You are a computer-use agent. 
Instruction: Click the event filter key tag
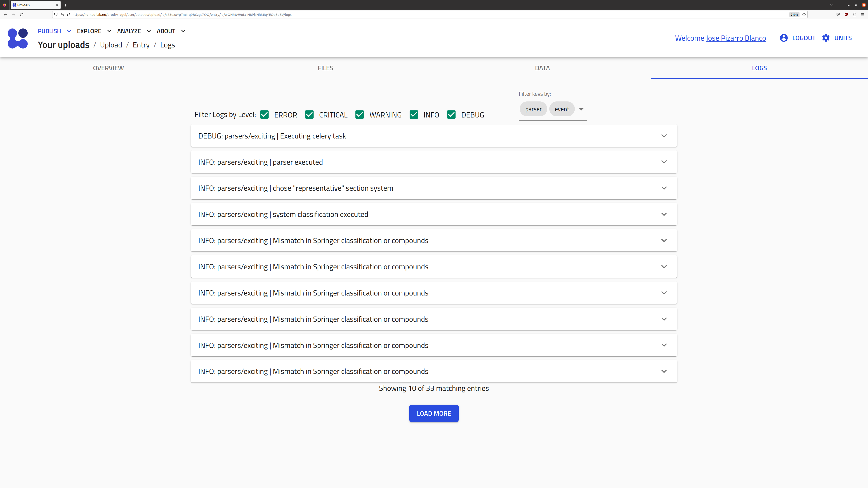point(561,108)
